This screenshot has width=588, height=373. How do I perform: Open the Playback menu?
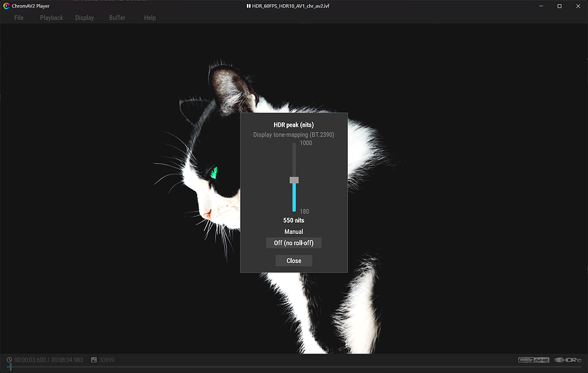[51, 17]
